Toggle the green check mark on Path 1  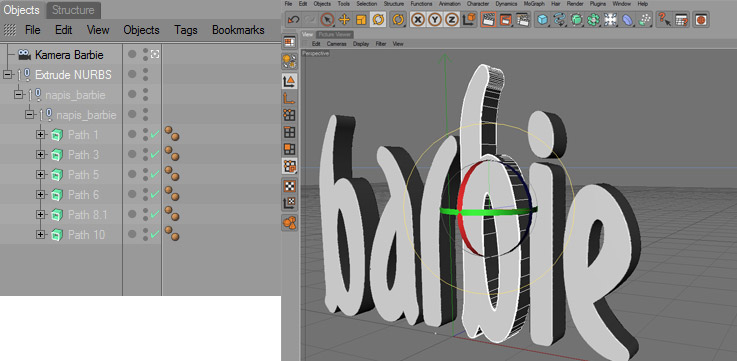155,135
